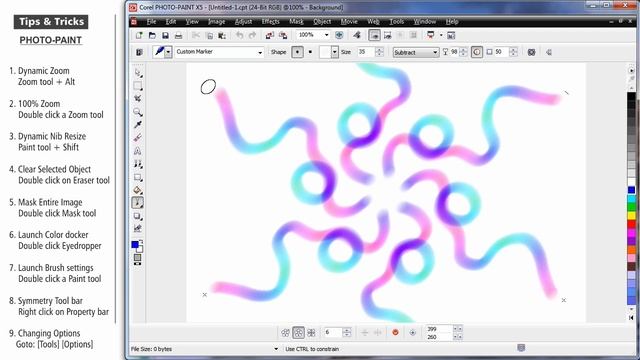This screenshot has height=360, width=640.
Task: Click the feather field showing 50
Action: (x=502, y=52)
